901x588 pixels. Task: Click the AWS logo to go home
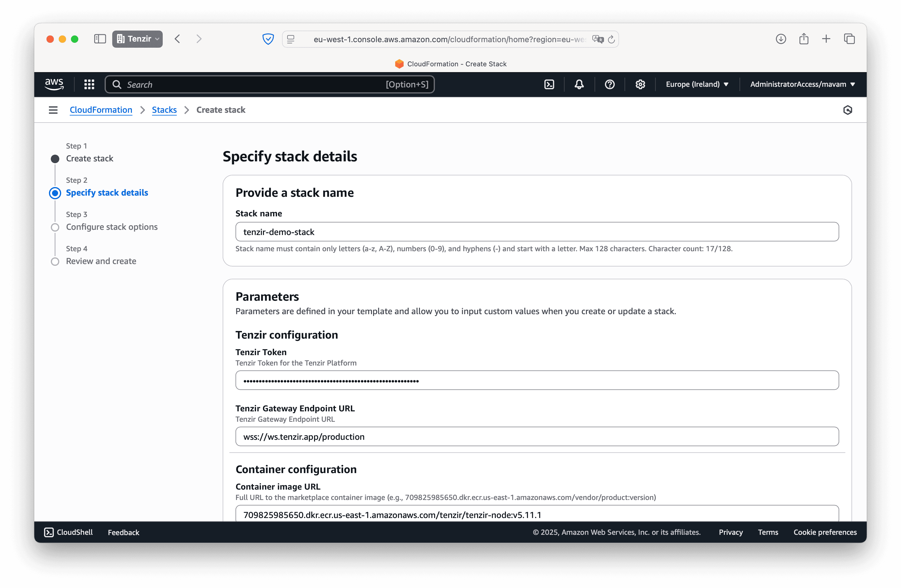(54, 84)
